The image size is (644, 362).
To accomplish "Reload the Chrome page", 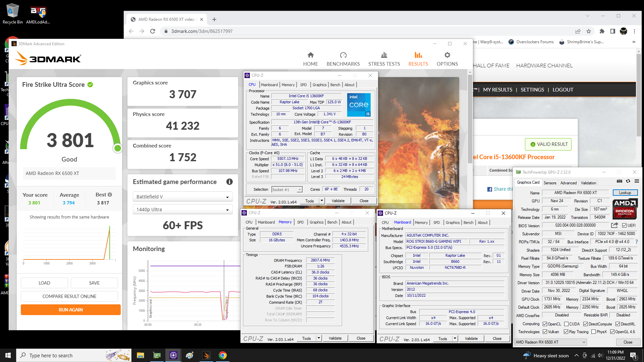I will pyautogui.click(x=153, y=31).
